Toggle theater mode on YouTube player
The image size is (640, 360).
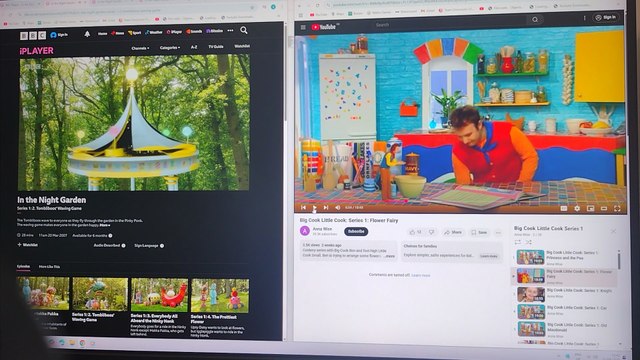[x=604, y=209]
